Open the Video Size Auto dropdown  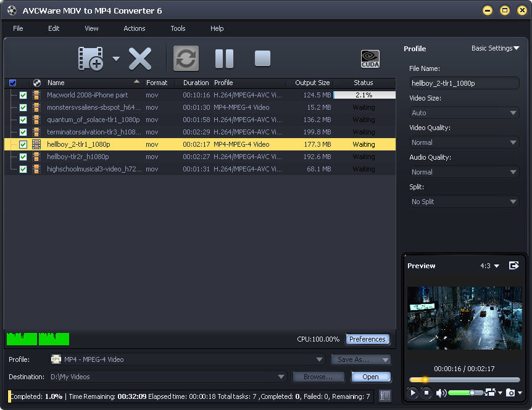[464, 113]
